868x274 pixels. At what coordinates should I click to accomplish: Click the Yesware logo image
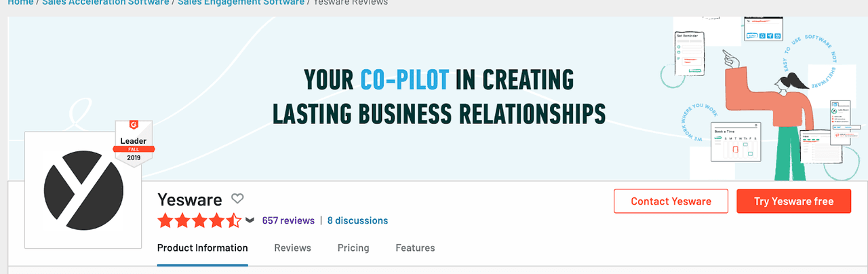[83, 189]
